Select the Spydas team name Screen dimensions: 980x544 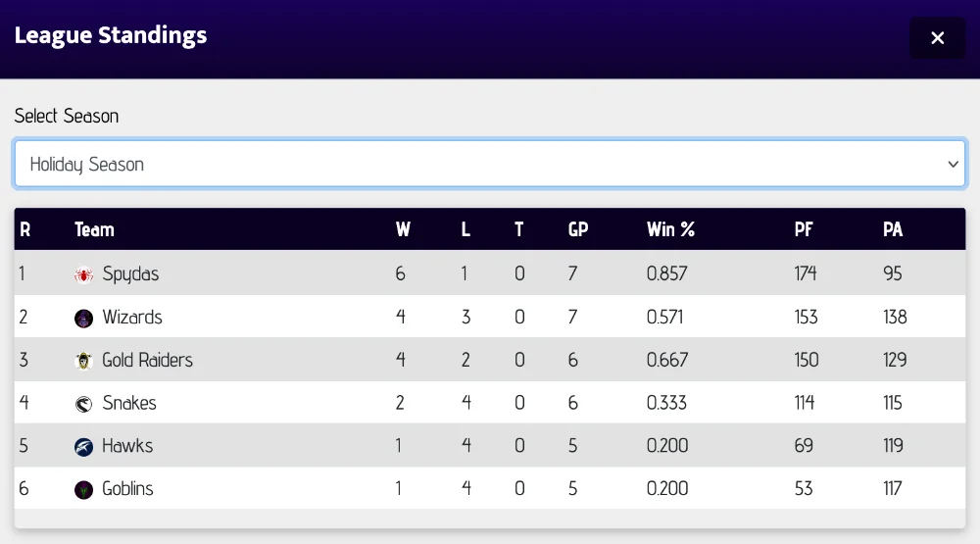[x=130, y=273]
